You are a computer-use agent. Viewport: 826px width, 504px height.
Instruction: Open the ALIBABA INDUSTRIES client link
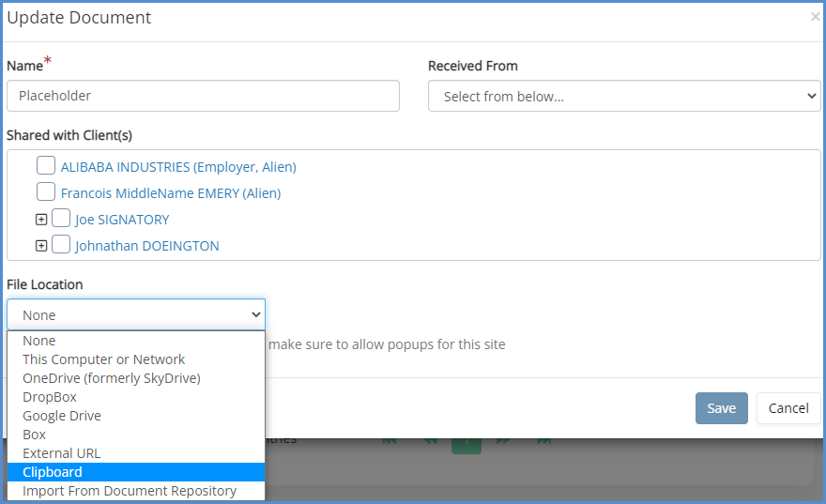coord(178,167)
